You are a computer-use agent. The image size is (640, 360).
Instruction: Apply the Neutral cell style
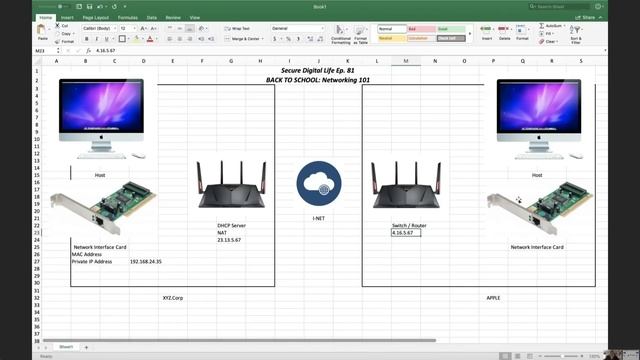click(x=392, y=38)
